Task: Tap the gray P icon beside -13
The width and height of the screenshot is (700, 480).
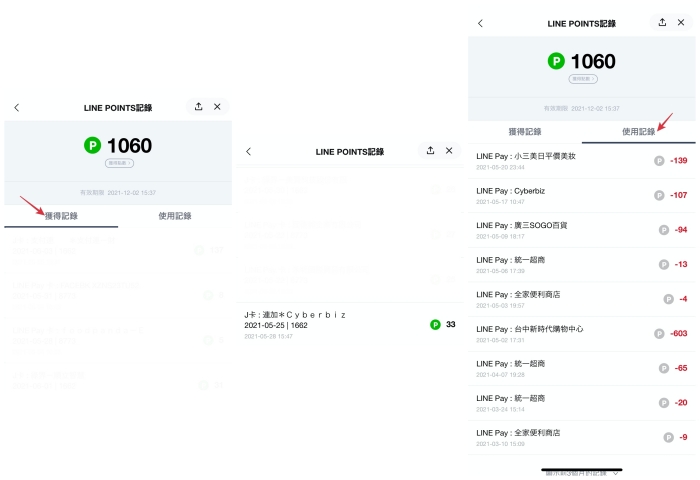Action: click(664, 264)
